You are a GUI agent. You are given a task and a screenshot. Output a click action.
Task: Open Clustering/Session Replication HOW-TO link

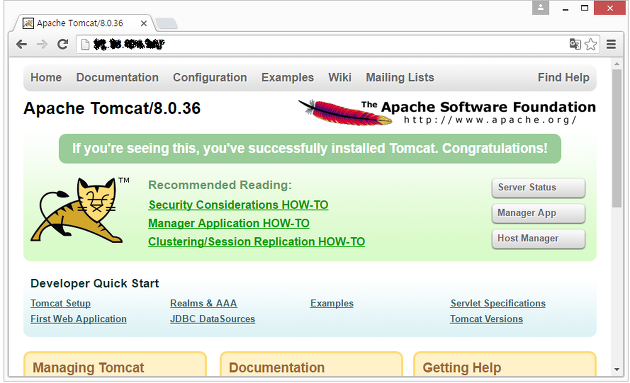coord(256,242)
